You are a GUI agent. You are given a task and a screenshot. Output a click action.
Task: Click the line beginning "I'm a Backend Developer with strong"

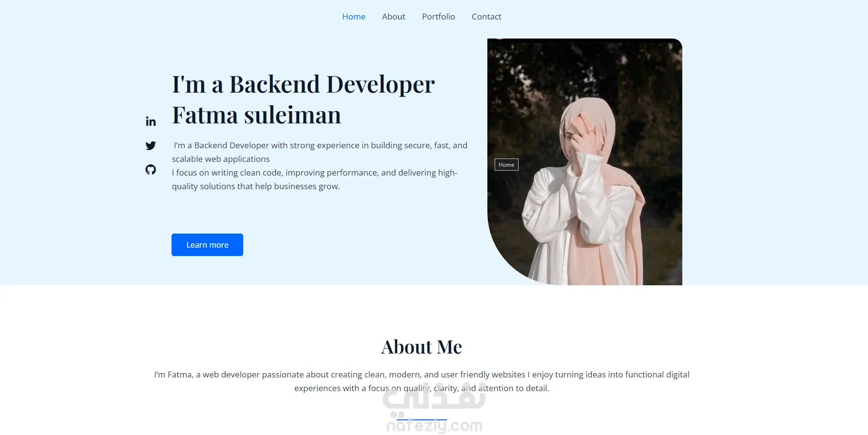click(321, 145)
